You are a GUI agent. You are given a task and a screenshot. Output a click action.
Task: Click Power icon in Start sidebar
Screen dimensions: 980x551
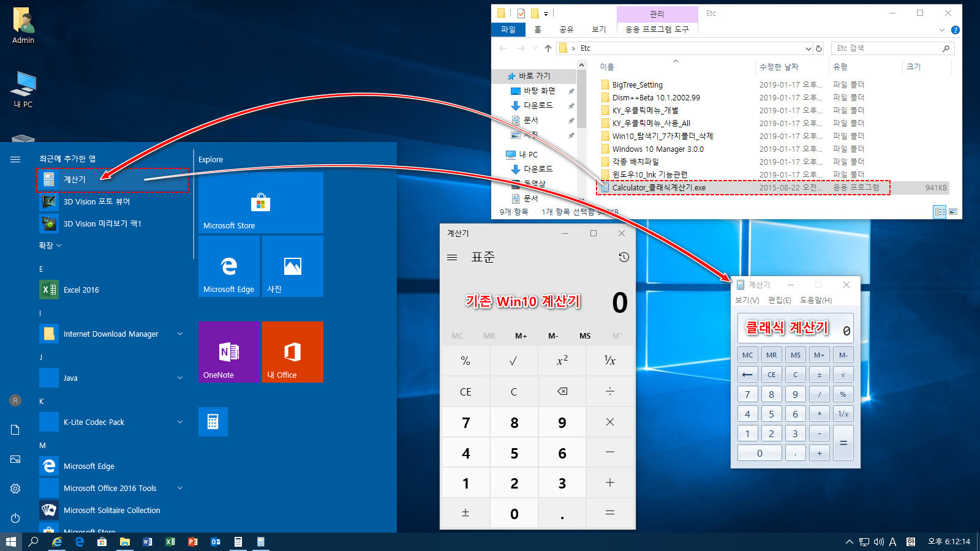click(15, 518)
